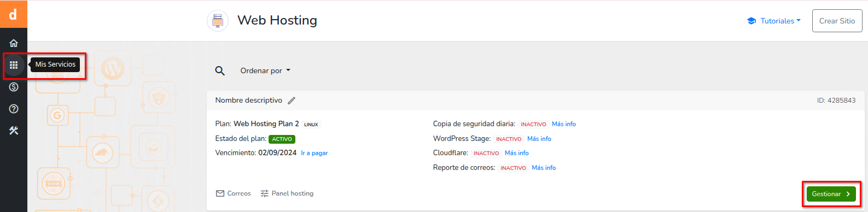868x212 pixels.
Task: Open Más info for Copia de seguridad diaria
Action: tap(564, 124)
